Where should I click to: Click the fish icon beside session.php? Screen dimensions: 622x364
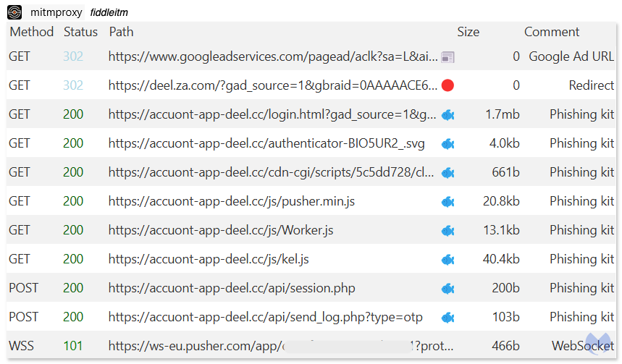pos(448,288)
